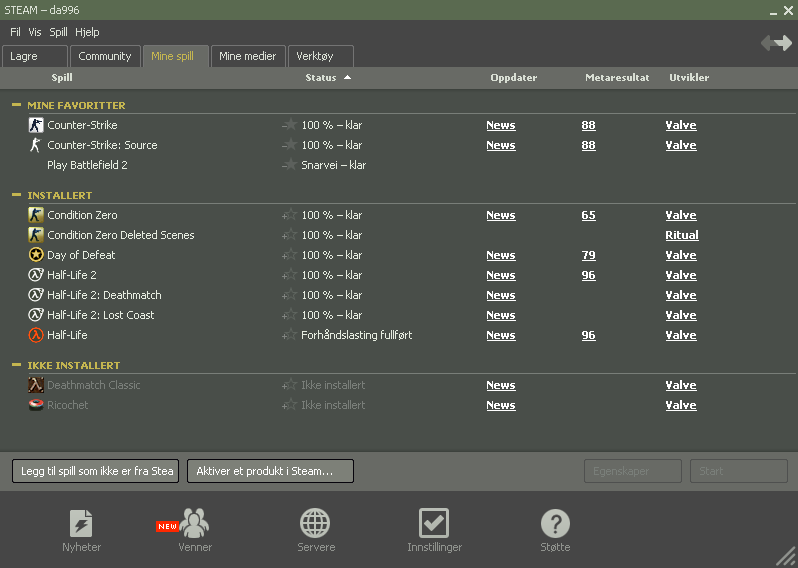
Task: Click the Condition Zero game icon
Action: [x=36, y=215]
